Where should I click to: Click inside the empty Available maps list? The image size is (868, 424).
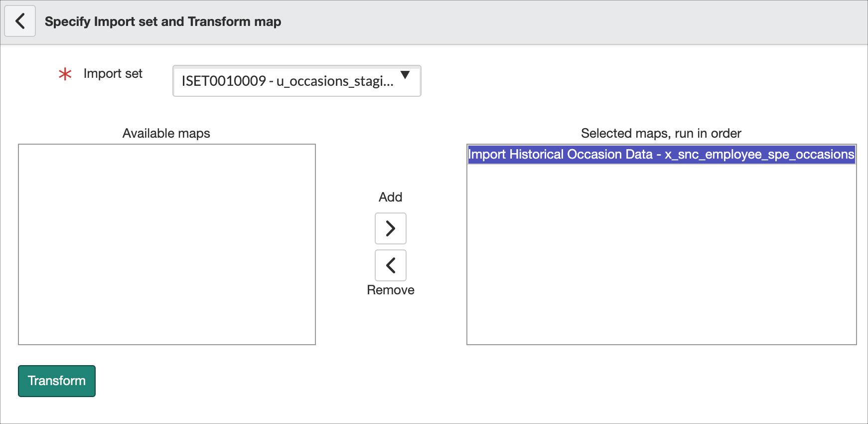(x=166, y=244)
